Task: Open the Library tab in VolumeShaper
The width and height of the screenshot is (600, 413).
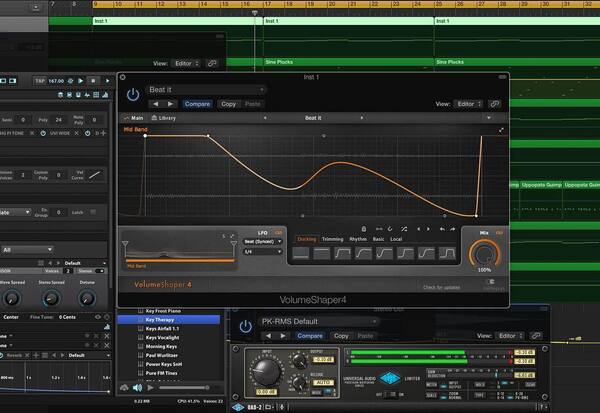Action: 164,118
